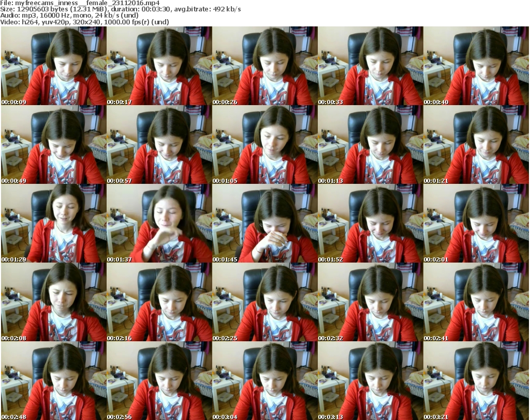Select the frame stamped 00:02:41
This screenshot has width=530, height=420.
(476, 302)
